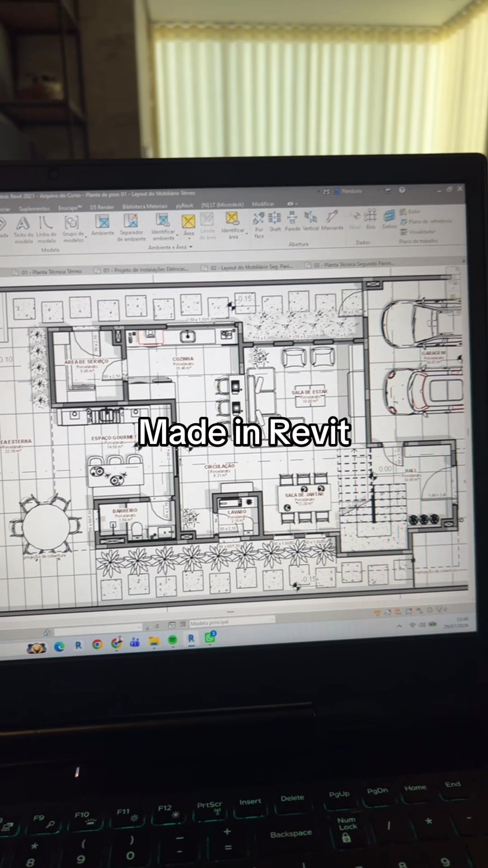
Task: Open the Modificar ribbon tab
Action: coord(263,204)
